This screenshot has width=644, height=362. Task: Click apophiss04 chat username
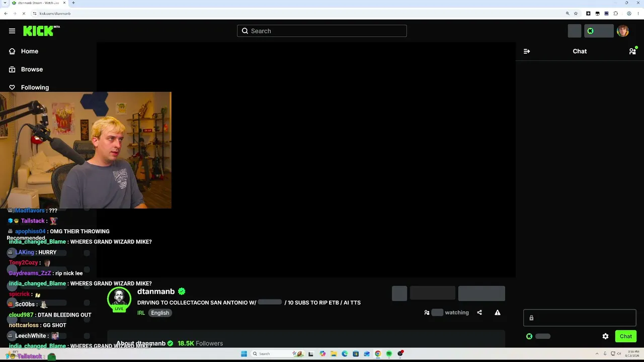[30, 231]
